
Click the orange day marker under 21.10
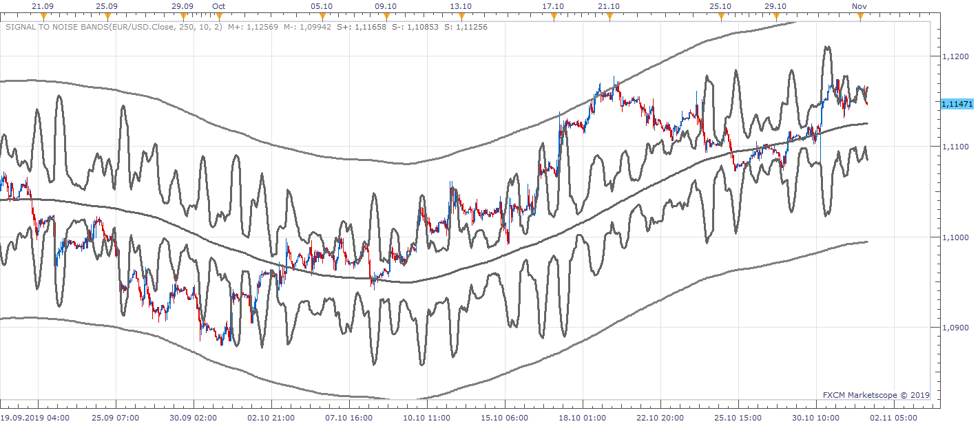click(x=609, y=16)
